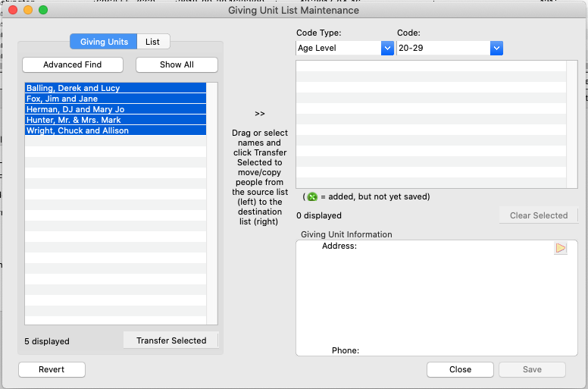Screen dimensions: 588x389
Task: Select Fox, Jim and Jane entry
Action: point(115,99)
